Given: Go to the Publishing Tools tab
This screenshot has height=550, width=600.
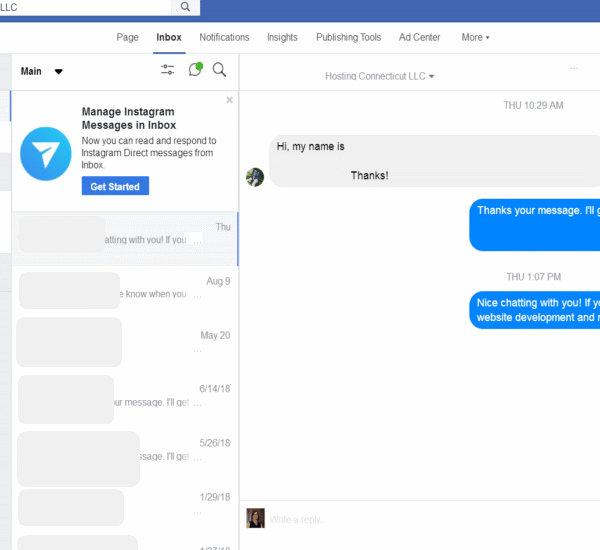Looking at the screenshot, I should (348, 37).
